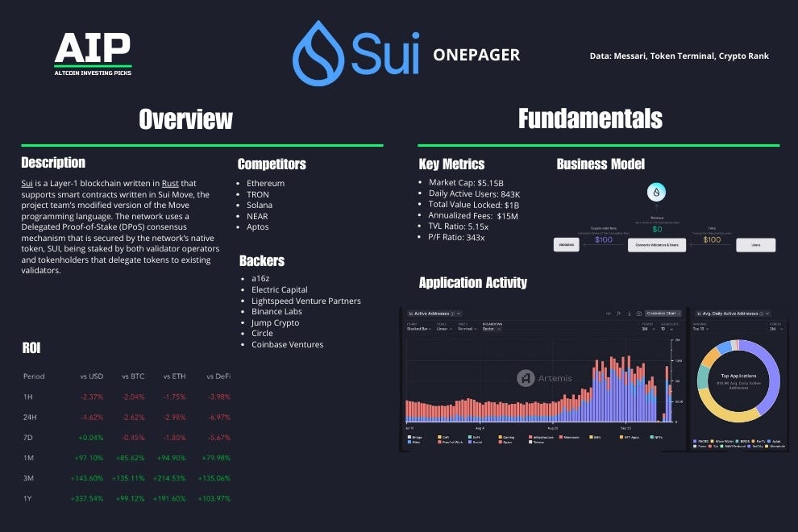Toggle the Bridge series in chart legend
Screen dimensions: 798x532
click(x=415, y=438)
